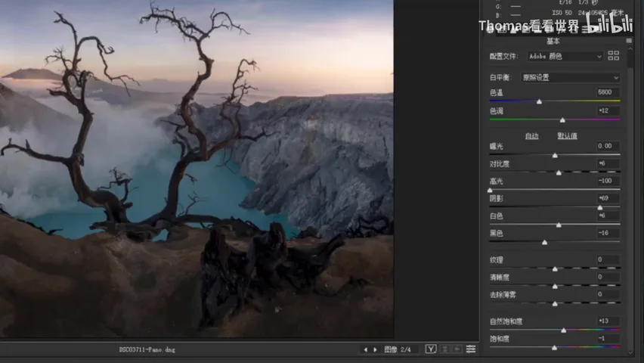The height and width of the screenshot is (363, 644).
Task: Copy current settings to before icon
Action: [x=457, y=349]
